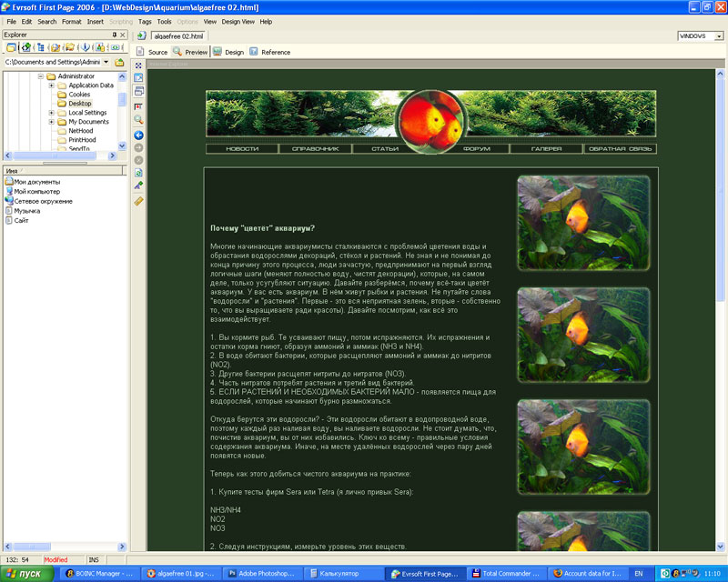
Task: Click the Source page icon in view bar
Action: tap(140, 52)
